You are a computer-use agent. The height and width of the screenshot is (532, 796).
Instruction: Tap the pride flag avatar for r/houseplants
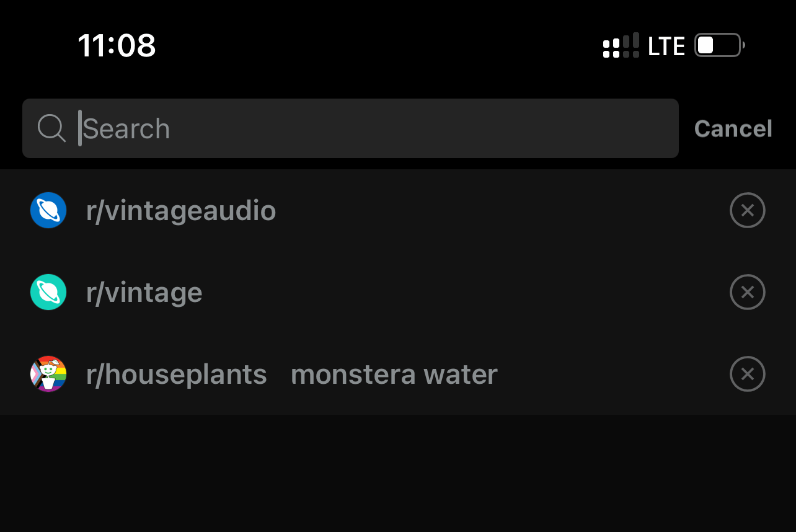48,374
